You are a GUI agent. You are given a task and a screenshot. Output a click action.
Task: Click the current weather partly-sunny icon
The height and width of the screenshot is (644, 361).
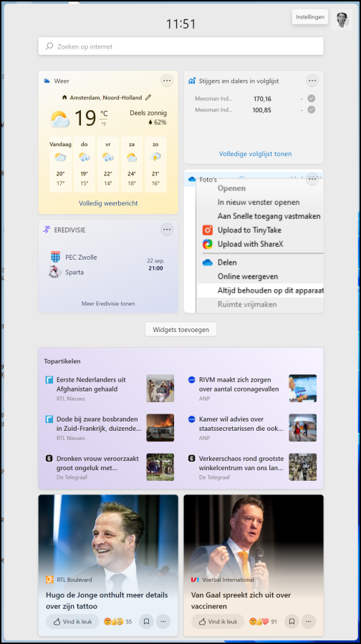pos(60,119)
